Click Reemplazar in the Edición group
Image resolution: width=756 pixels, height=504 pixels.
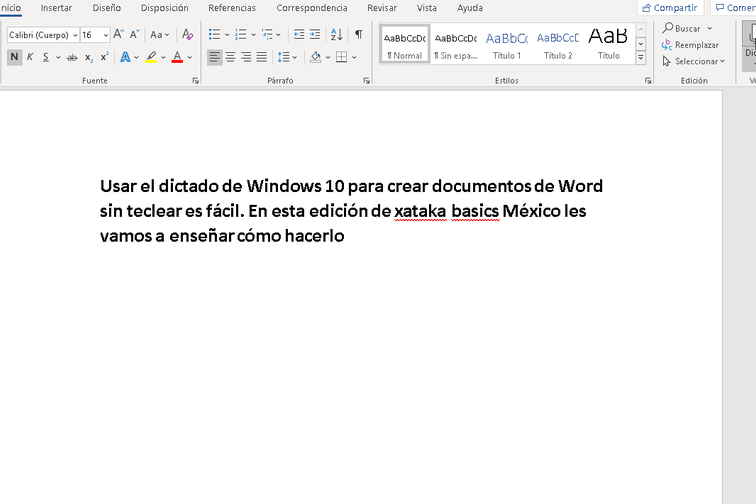(x=690, y=45)
